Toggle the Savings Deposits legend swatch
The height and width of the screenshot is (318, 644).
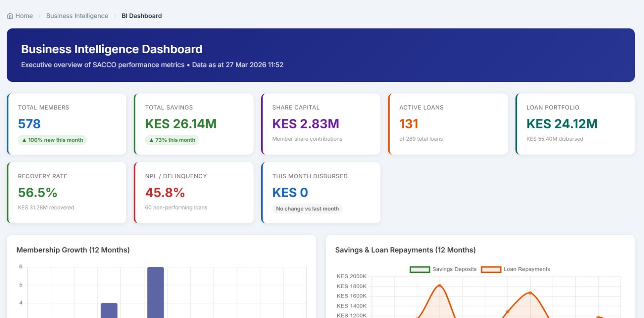point(420,269)
